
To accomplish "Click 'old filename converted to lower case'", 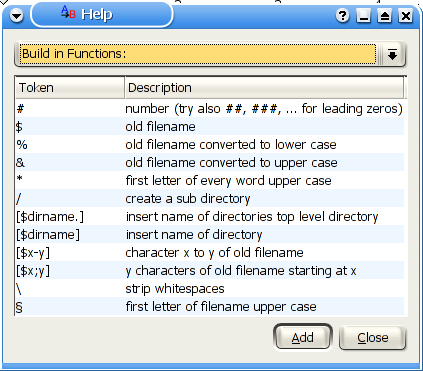I will pos(231,145).
